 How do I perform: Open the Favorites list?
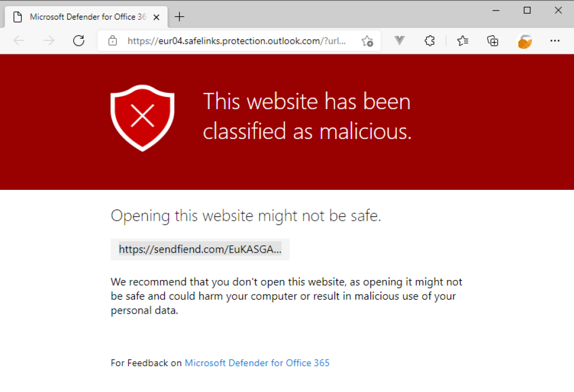coord(462,40)
